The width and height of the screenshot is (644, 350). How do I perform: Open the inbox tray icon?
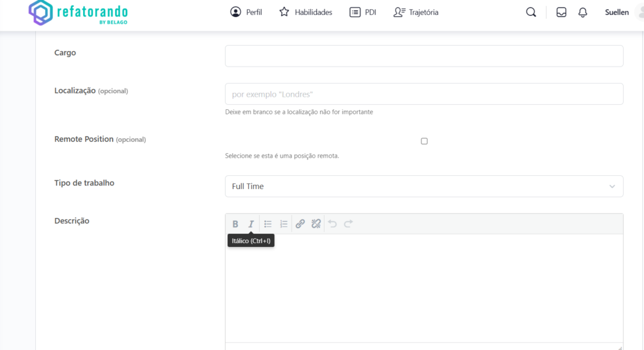pyautogui.click(x=562, y=13)
